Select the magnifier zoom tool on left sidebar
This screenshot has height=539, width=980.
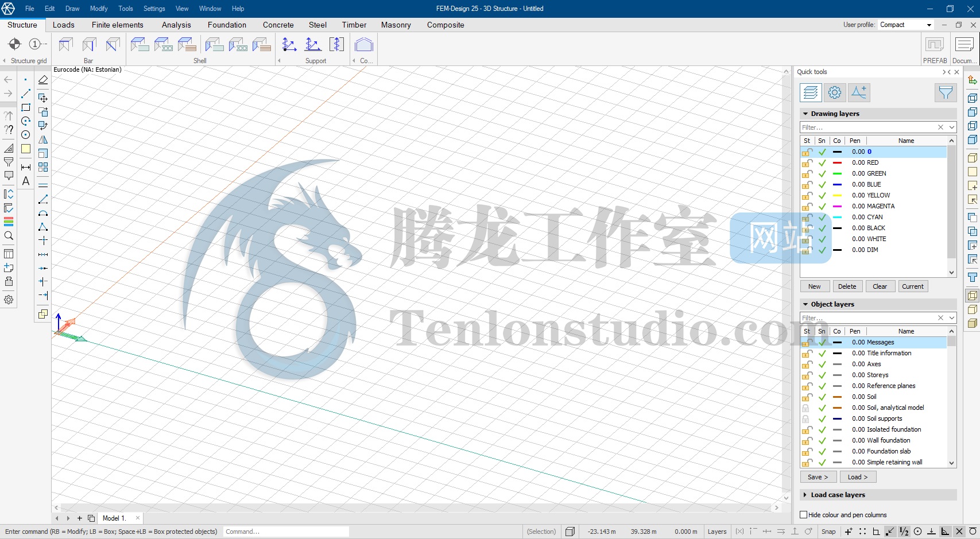pyautogui.click(x=9, y=236)
